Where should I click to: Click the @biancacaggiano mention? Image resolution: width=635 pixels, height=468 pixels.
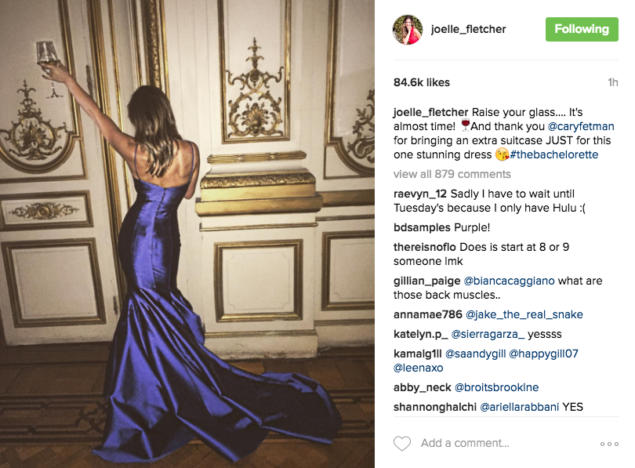point(509,281)
